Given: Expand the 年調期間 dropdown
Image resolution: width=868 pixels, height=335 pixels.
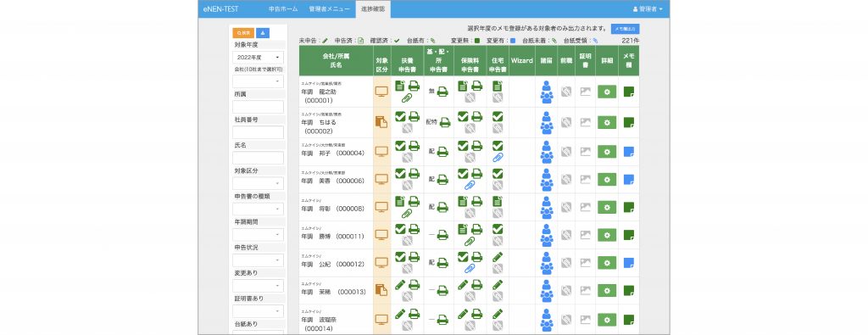Looking at the screenshot, I should (x=258, y=234).
